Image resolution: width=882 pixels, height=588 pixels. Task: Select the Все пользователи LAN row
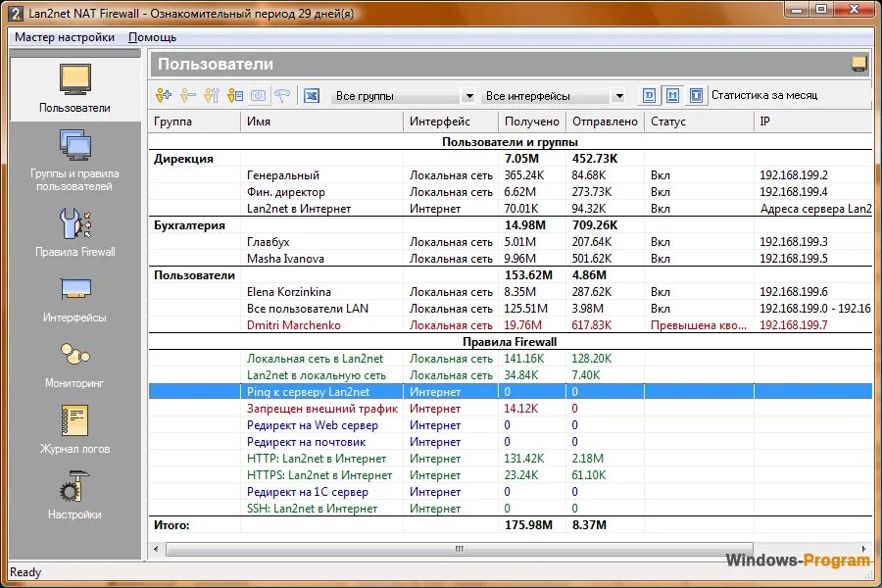511,309
